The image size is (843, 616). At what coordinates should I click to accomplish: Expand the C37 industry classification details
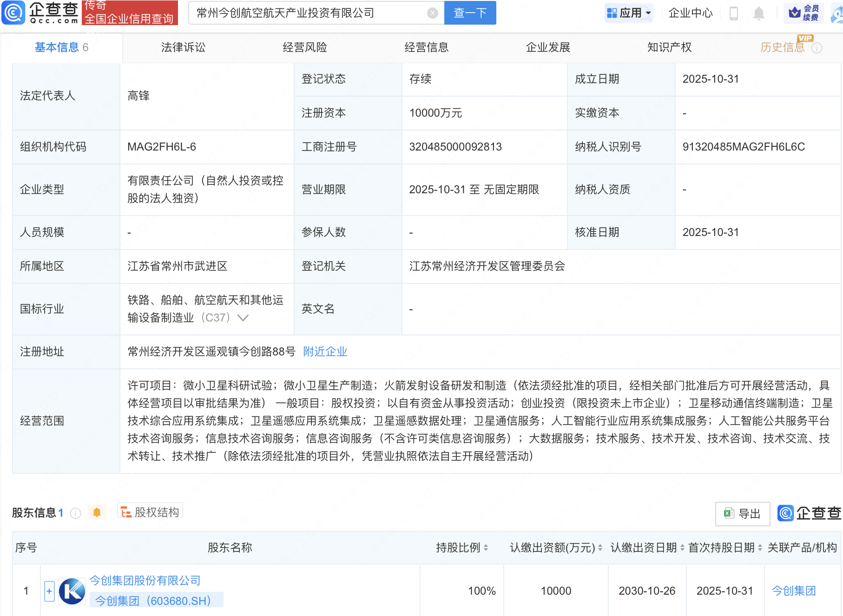point(243,318)
